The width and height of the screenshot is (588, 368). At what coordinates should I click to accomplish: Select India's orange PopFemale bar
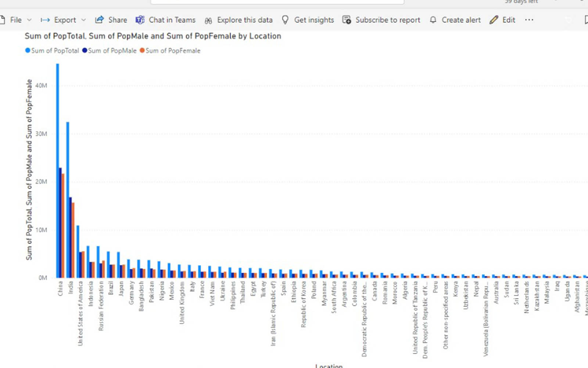[x=73, y=240]
